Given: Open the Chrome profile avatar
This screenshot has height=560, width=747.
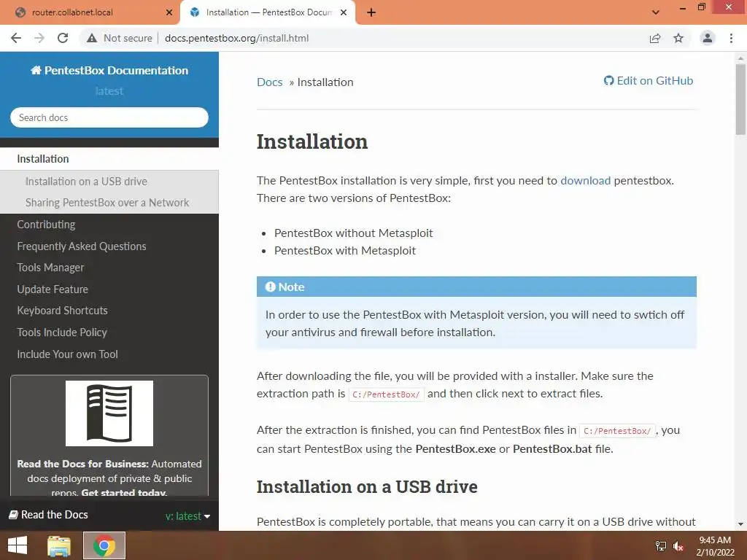Looking at the screenshot, I should tap(708, 38).
